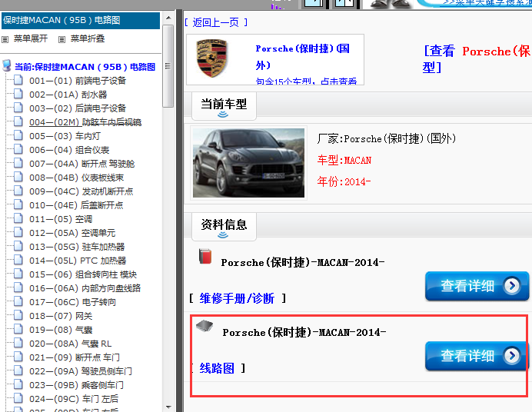Click the 年份:2014- text
This screenshot has height=412, width=532.
pos(344,181)
